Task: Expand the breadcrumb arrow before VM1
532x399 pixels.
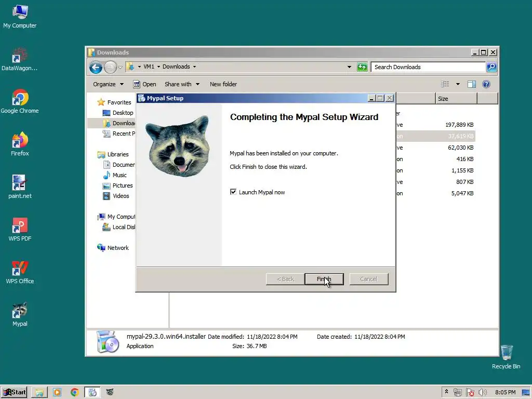Action: 139,67
